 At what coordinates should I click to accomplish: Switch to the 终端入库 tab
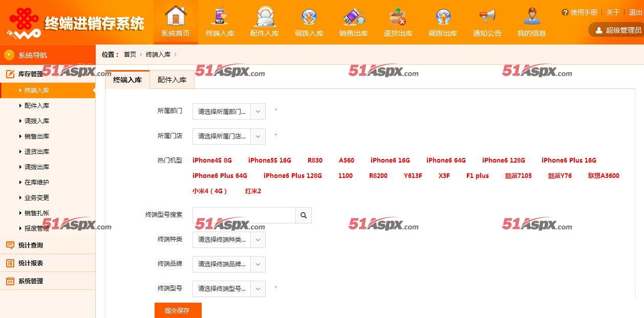[127, 80]
